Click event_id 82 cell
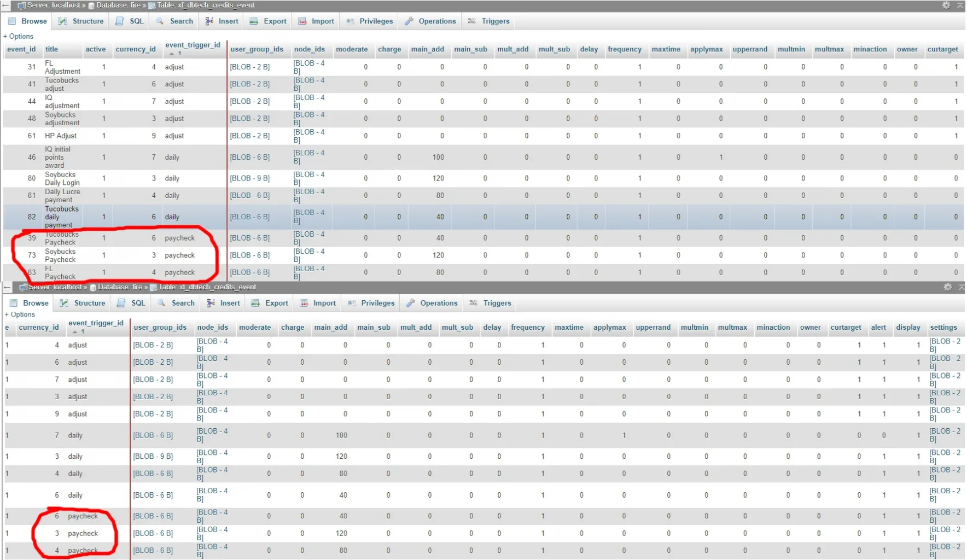 (x=32, y=217)
